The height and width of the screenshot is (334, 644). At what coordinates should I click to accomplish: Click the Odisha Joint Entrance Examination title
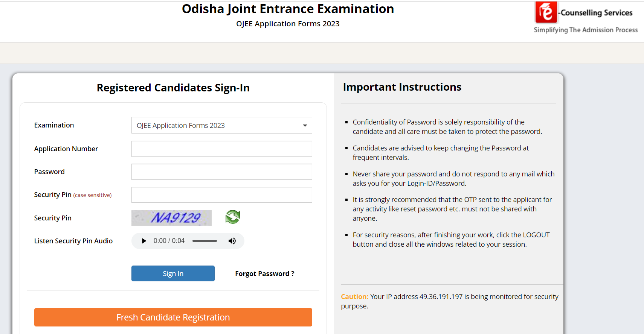[288, 9]
